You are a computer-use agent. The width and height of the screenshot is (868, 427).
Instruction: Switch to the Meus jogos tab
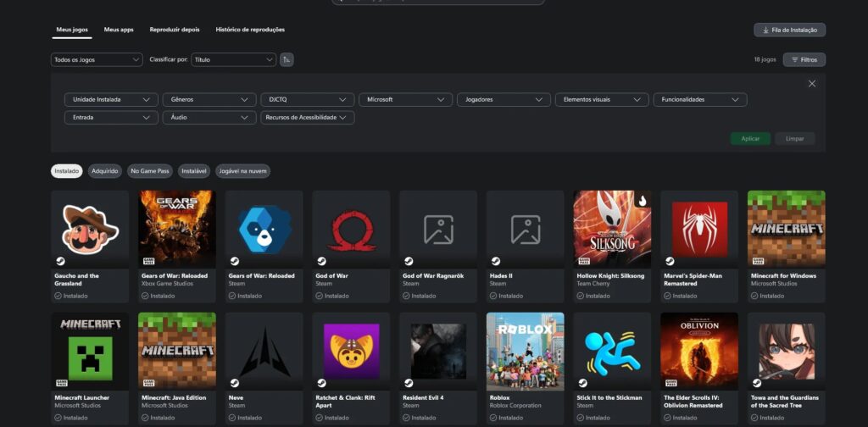[x=72, y=30]
